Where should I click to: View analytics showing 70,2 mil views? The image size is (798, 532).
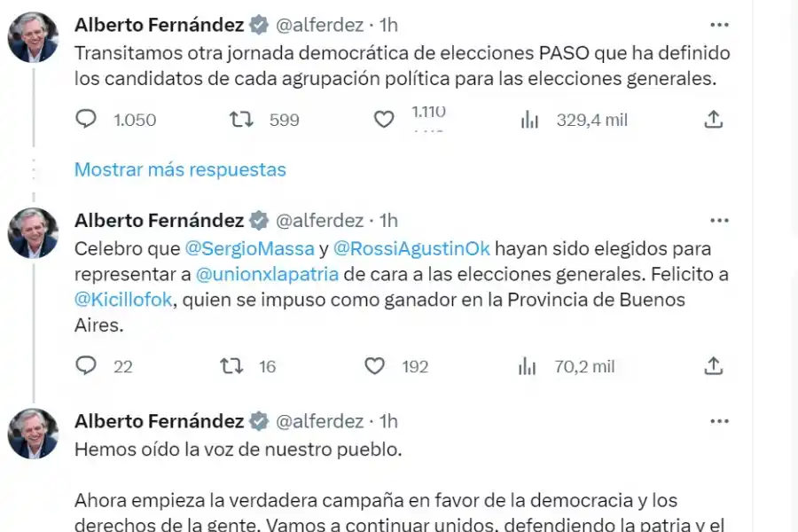[x=527, y=366]
